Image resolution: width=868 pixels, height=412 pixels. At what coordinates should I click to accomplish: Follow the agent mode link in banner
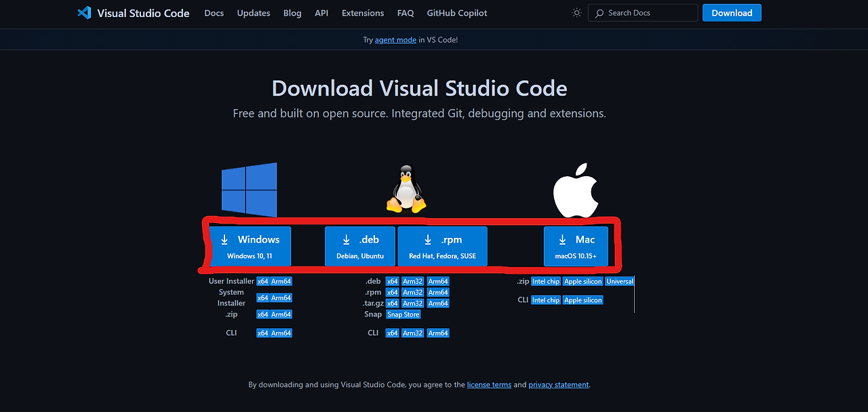[395, 40]
